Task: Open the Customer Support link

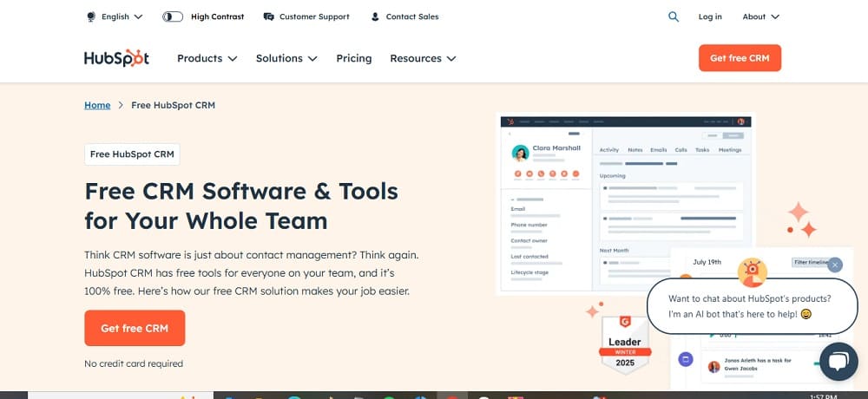Action: tap(314, 16)
